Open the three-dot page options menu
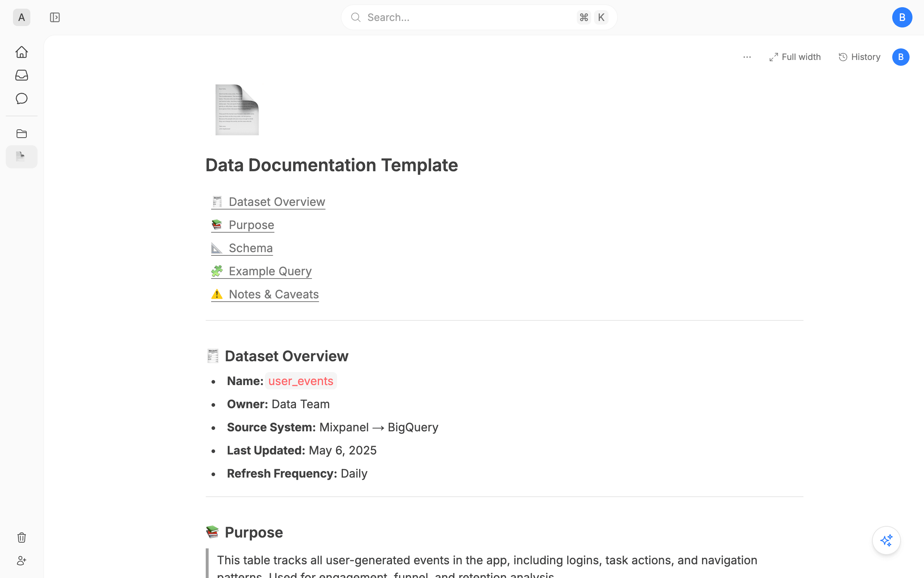The width and height of the screenshot is (924, 578). pos(747,57)
